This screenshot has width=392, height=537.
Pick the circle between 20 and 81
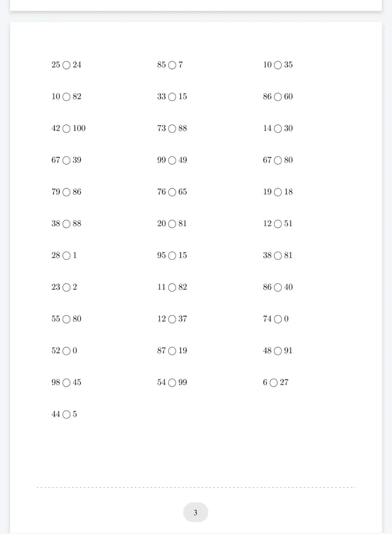click(x=172, y=224)
